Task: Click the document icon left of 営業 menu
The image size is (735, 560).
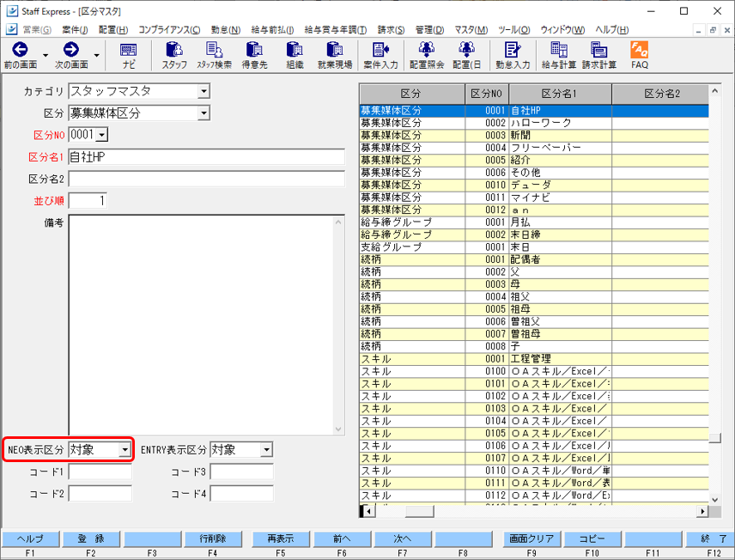Action: pyautogui.click(x=12, y=29)
